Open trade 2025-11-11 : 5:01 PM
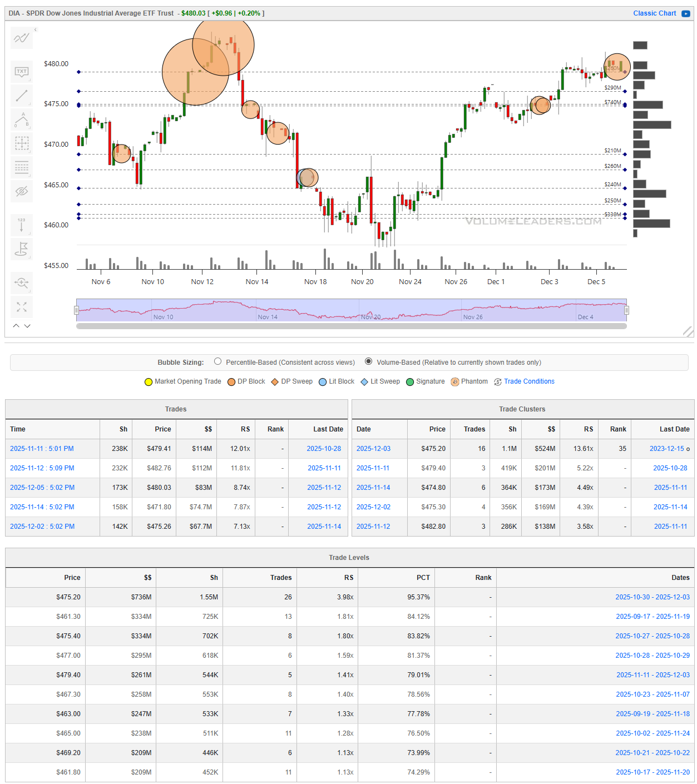The image size is (697, 784). (42, 449)
